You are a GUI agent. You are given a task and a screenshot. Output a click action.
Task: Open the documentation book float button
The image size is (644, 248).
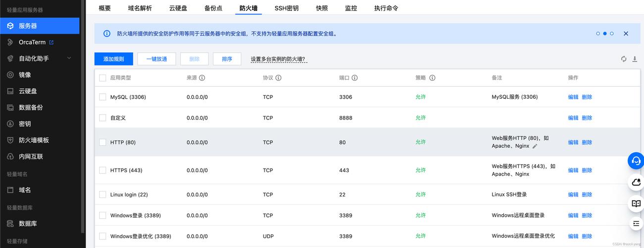636,204
